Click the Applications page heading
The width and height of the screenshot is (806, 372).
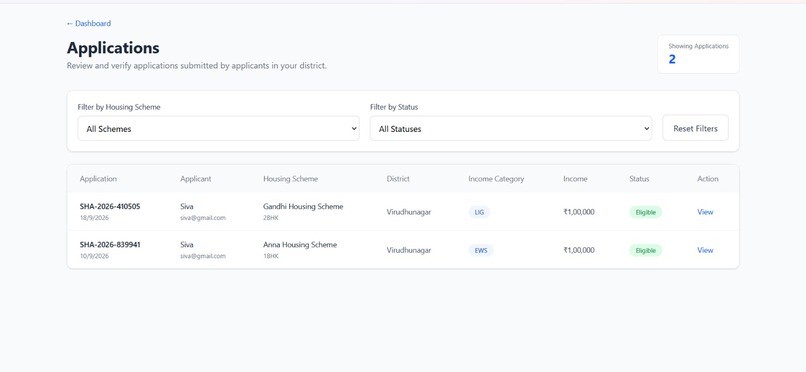coord(113,48)
